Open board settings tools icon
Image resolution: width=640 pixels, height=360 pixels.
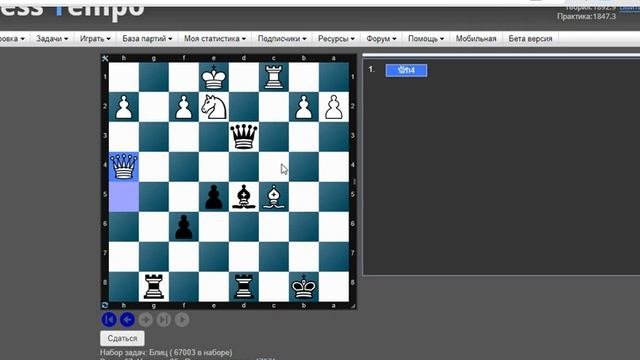coord(105,58)
